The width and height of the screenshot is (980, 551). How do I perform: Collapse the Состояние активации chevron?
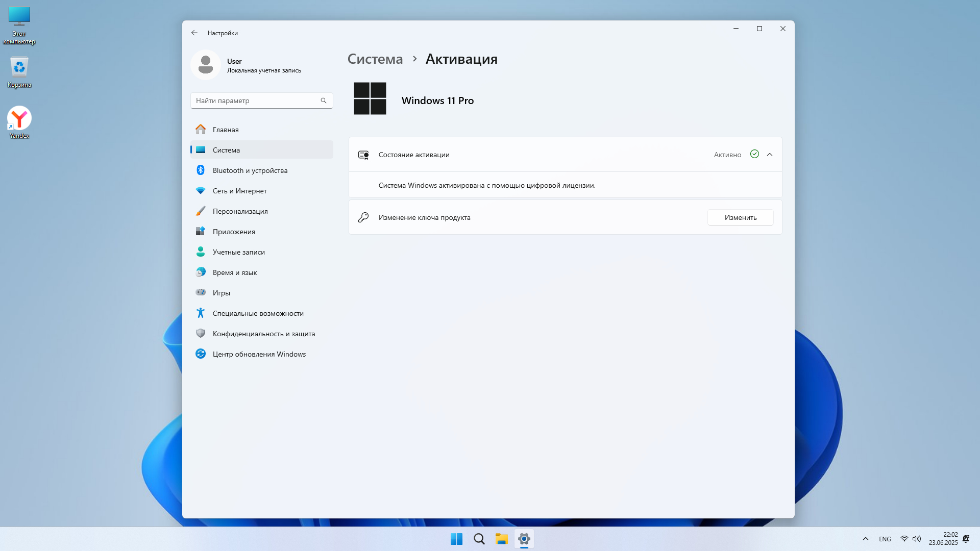pos(770,155)
